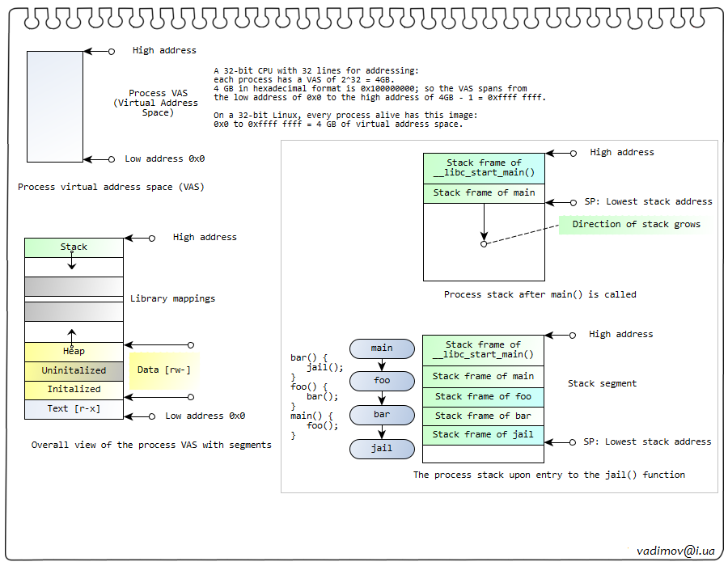Click the empty Process VAS rectangle

point(54,107)
